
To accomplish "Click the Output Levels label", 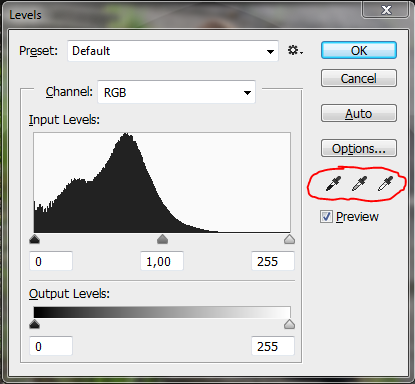I will tap(69, 294).
